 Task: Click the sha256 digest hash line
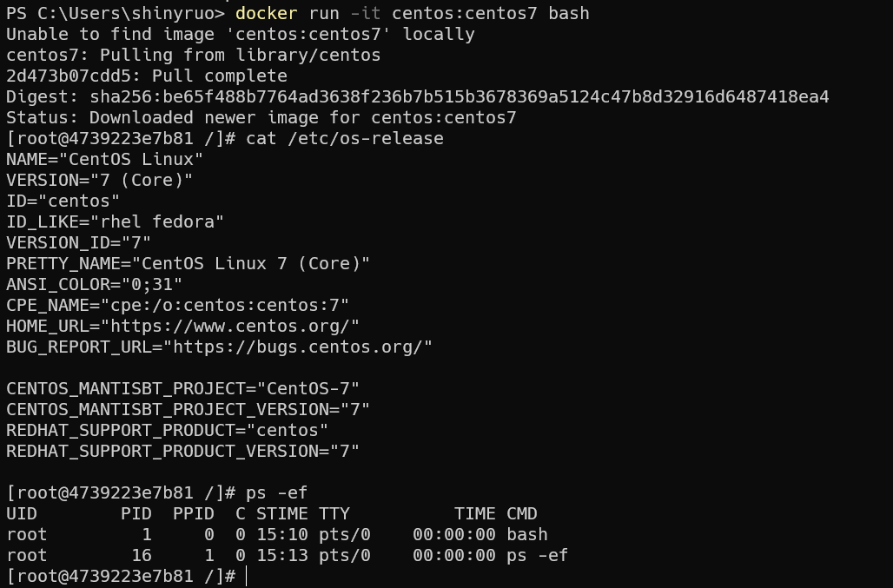click(417, 97)
